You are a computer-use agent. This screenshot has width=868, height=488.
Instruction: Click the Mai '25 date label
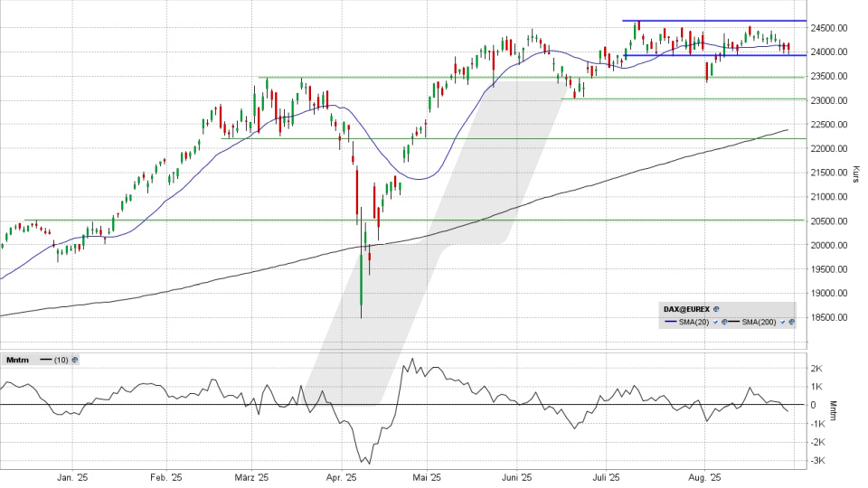(427, 477)
